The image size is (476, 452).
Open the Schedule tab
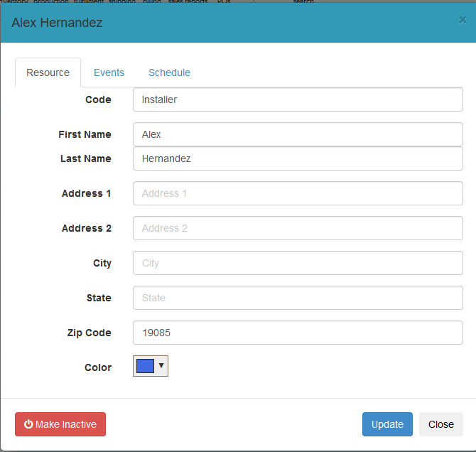(x=169, y=72)
